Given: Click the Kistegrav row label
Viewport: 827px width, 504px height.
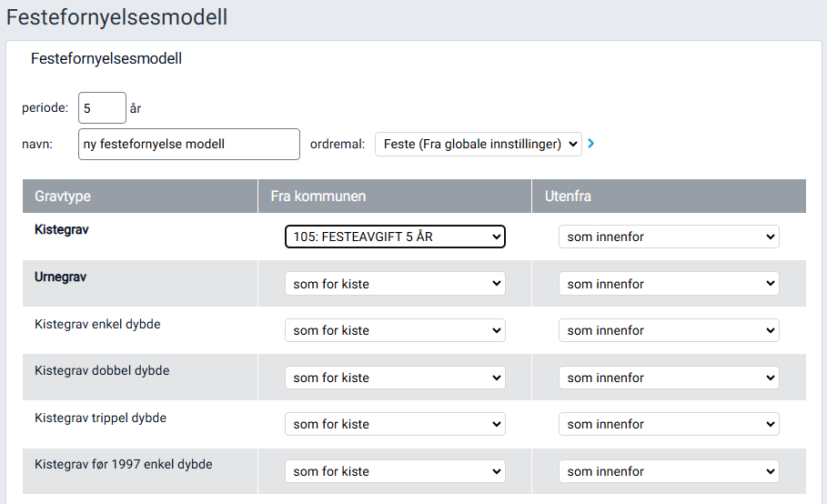Looking at the screenshot, I should (x=61, y=230).
